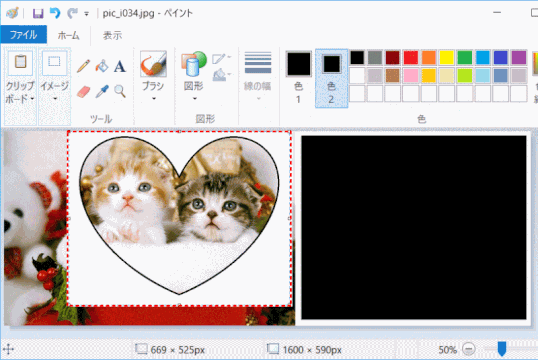Pick the gold palette swatch
Viewport: 538px width, 360px height.
429,76
